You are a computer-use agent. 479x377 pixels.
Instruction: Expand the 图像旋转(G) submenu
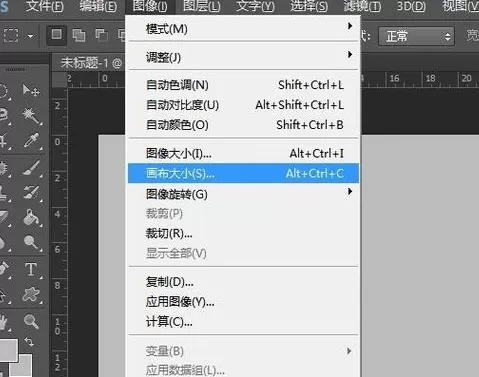tap(243, 194)
